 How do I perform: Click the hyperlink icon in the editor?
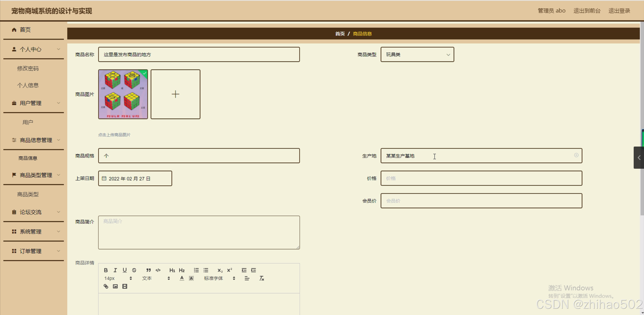[x=106, y=286]
